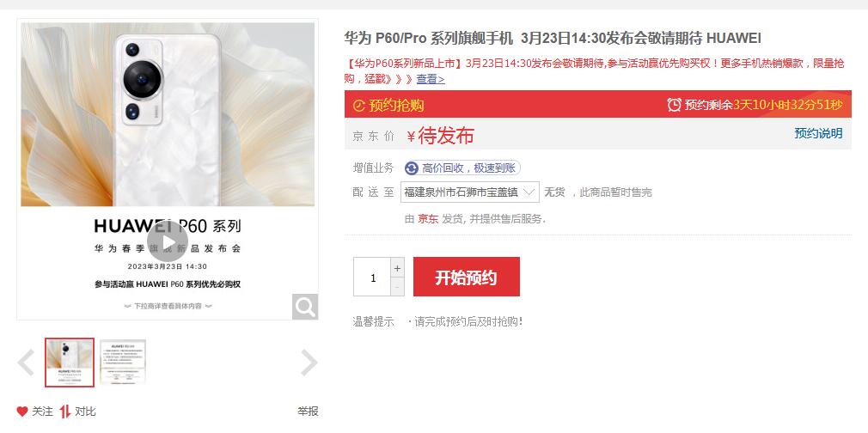
Task: Open the 京东 seller link
Action: point(428,219)
